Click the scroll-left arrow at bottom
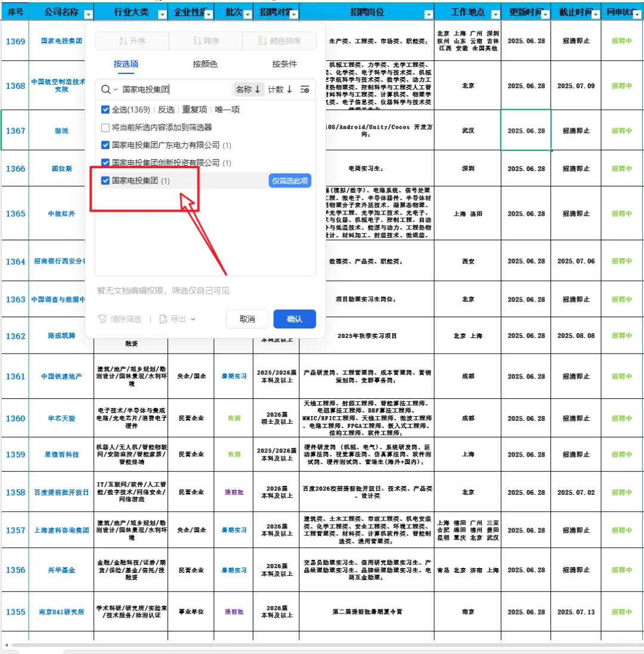Viewport: 644px width, 654px height. point(6,645)
